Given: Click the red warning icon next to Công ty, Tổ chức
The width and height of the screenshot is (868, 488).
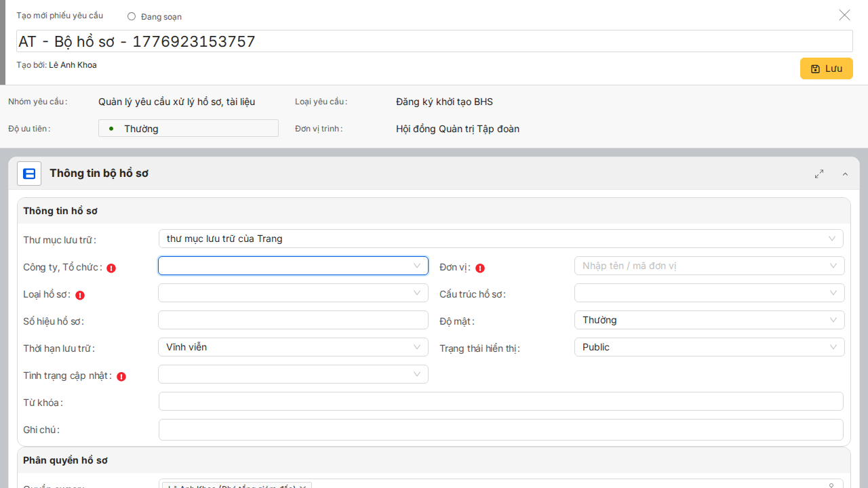Looking at the screenshot, I should click(111, 268).
